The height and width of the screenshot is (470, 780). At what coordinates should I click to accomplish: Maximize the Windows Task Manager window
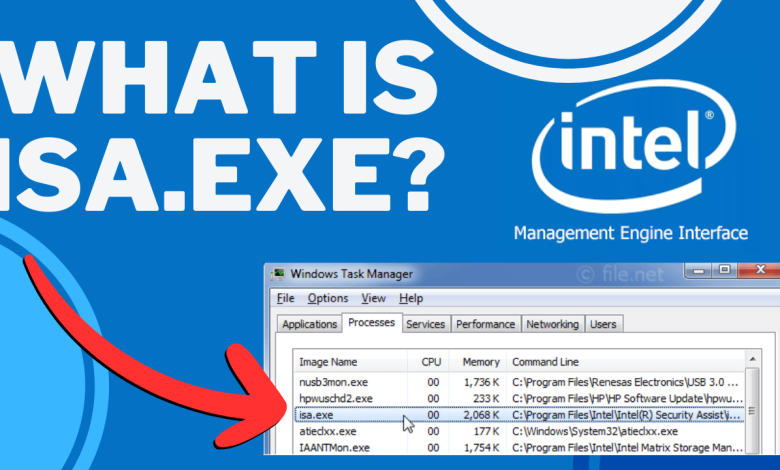(724, 271)
